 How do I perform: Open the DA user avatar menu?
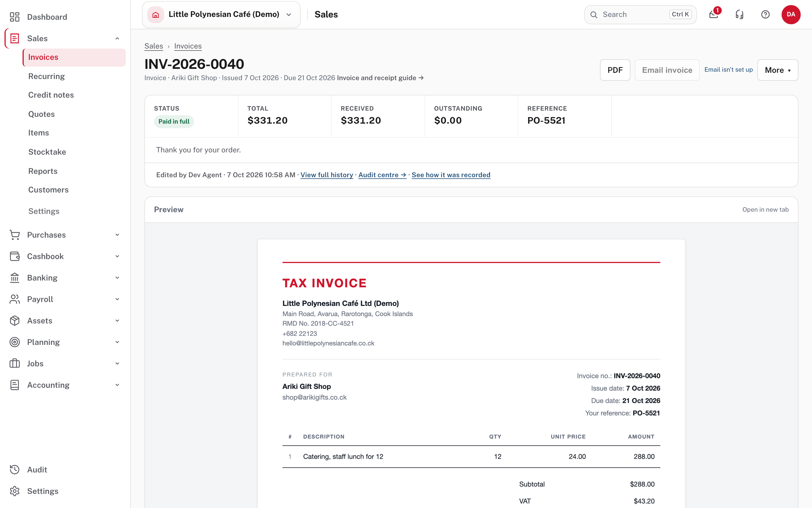coord(791,14)
